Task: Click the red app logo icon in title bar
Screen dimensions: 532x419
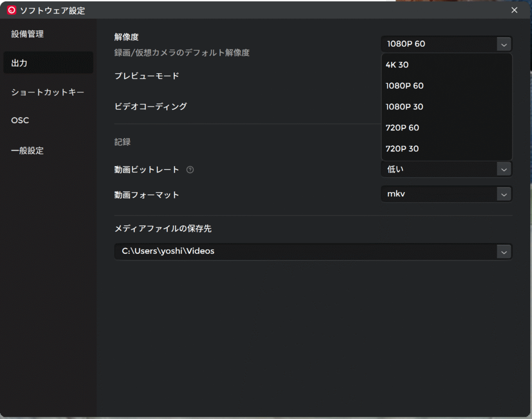Action: click(x=11, y=10)
